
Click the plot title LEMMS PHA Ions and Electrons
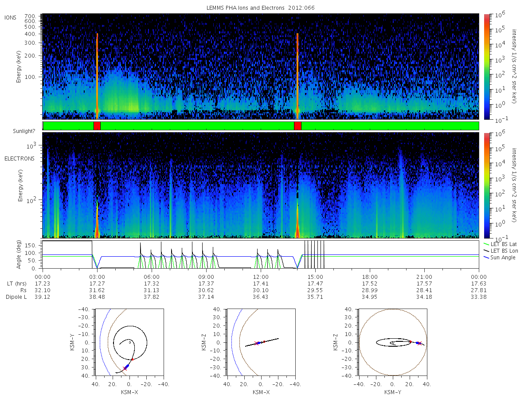pos(261,8)
